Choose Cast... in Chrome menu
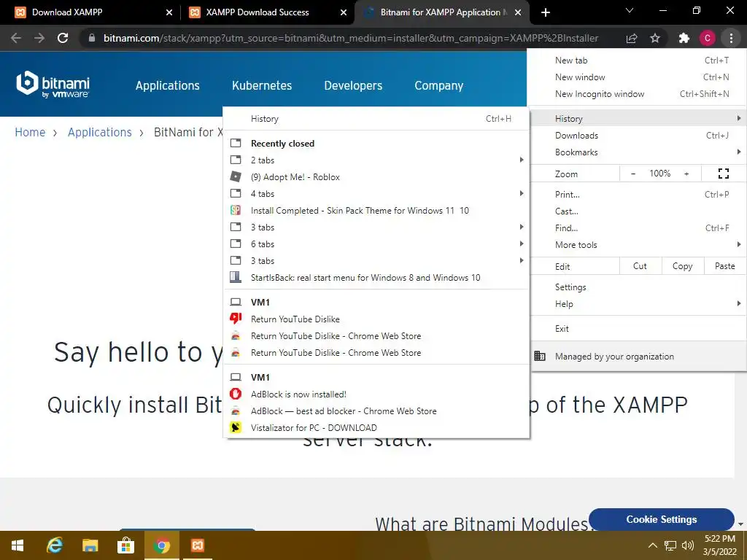 point(638,211)
